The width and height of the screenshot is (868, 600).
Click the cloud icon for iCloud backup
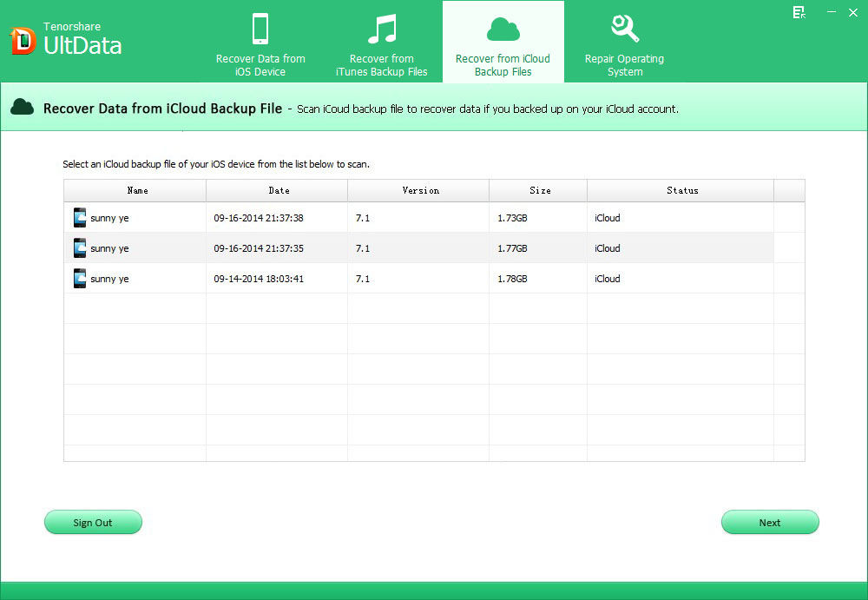pyautogui.click(x=503, y=30)
